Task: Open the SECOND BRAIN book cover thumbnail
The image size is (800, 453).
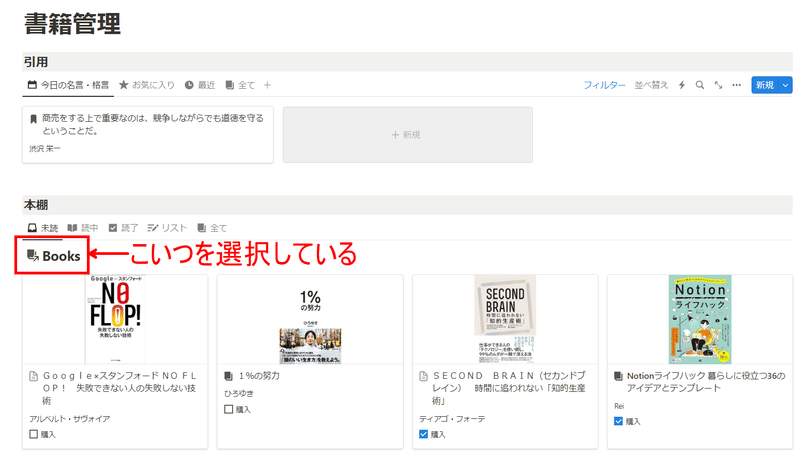Action: [505, 319]
